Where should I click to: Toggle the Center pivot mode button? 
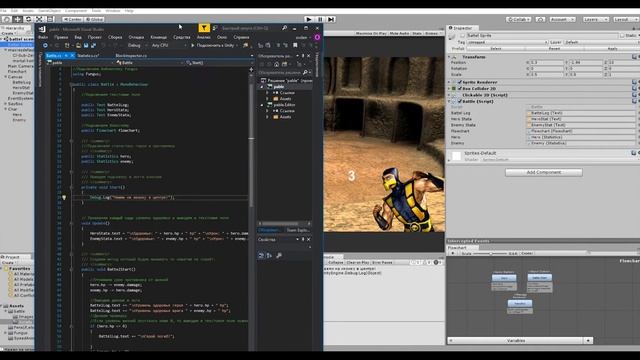coord(73,19)
